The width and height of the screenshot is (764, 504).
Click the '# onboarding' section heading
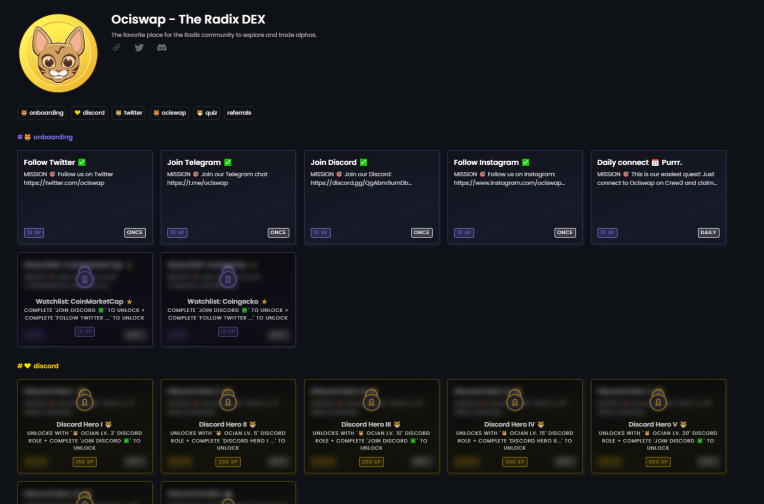point(45,137)
